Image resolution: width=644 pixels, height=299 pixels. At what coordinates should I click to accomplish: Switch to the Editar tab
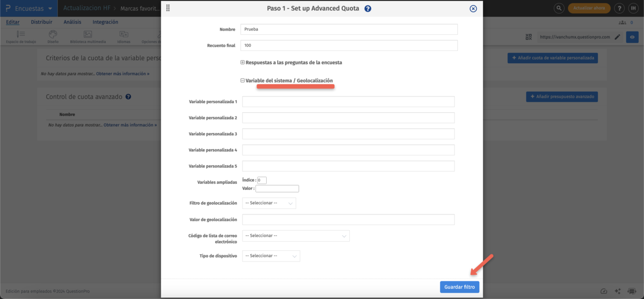pyautogui.click(x=13, y=22)
